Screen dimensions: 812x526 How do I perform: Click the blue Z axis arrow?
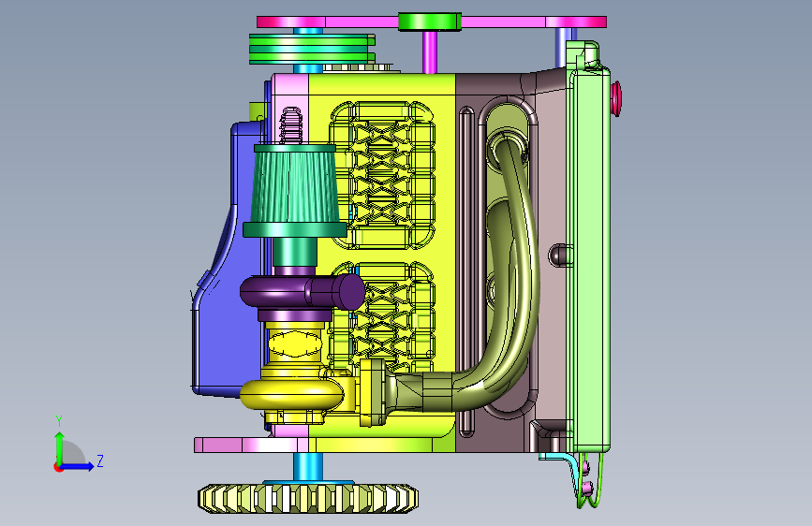78,466
